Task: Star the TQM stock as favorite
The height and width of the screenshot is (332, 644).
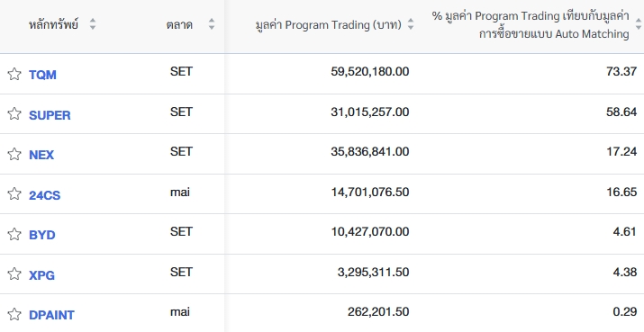Action: [14, 75]
